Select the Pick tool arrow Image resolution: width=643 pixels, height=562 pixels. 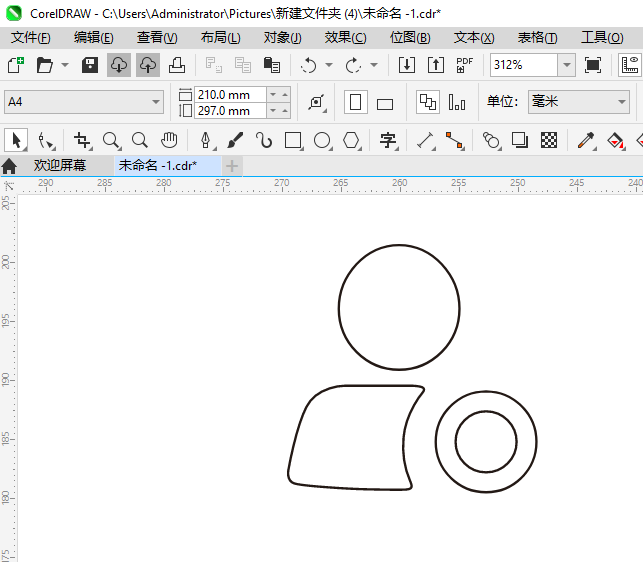click(x=16, y=140)
